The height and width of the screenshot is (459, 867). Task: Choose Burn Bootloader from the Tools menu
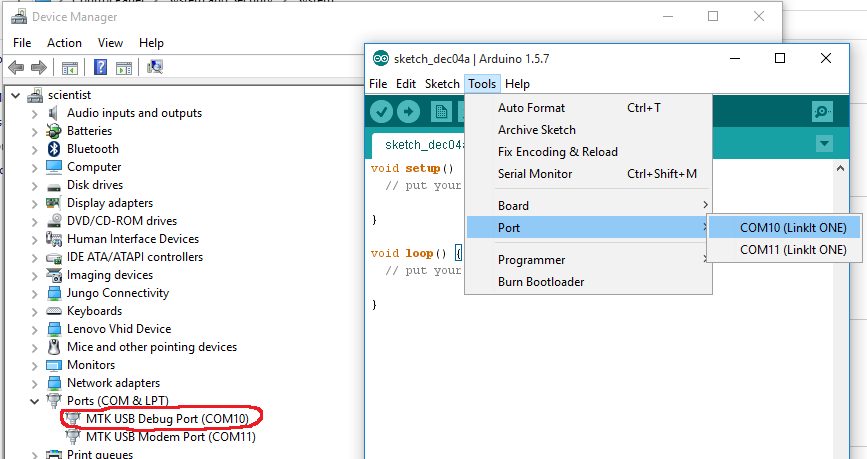[x=589, y=282]
